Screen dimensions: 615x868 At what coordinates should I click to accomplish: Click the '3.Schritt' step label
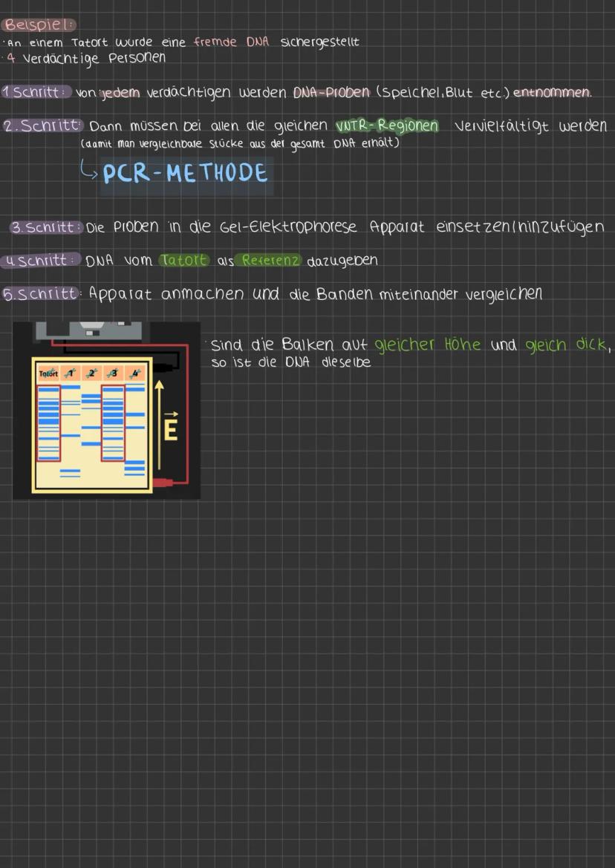[x=46, y=227]
